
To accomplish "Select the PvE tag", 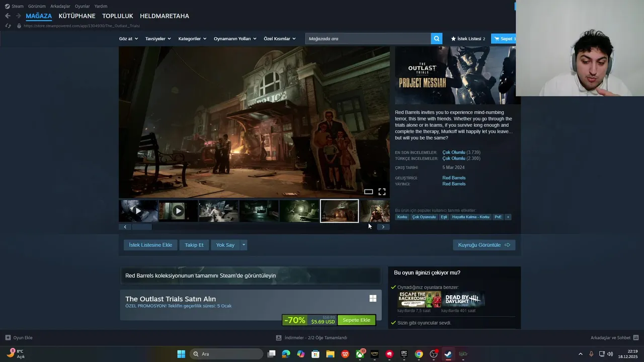I will point(498,217).
